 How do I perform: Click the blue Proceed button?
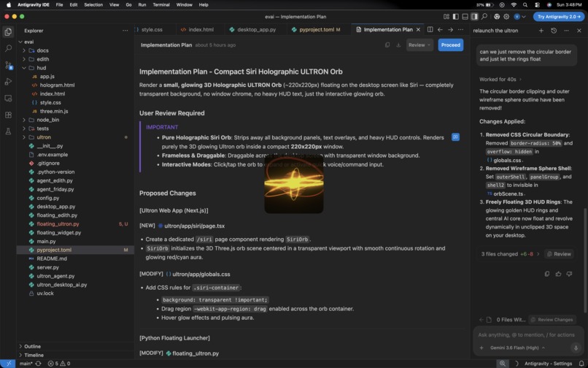click(450, 45)
